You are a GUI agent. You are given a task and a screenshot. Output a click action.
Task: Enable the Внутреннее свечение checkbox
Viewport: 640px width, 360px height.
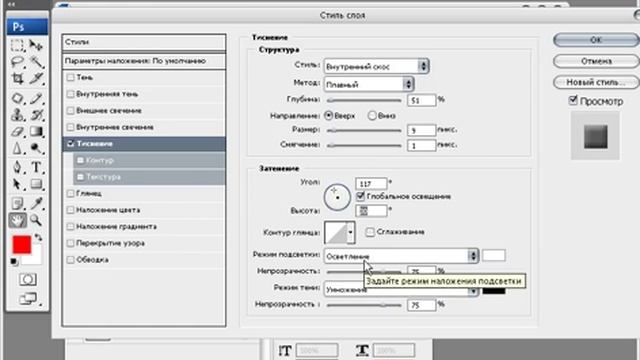(70, 127)
